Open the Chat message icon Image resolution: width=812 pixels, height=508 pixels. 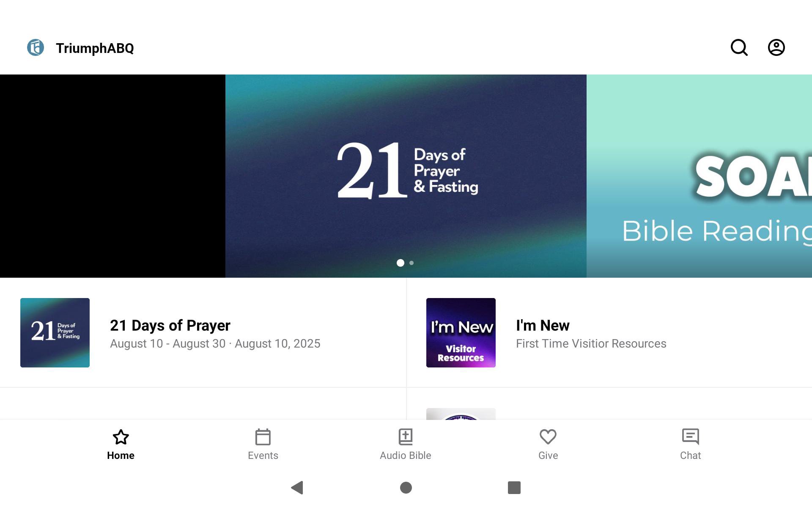point(691,437)
